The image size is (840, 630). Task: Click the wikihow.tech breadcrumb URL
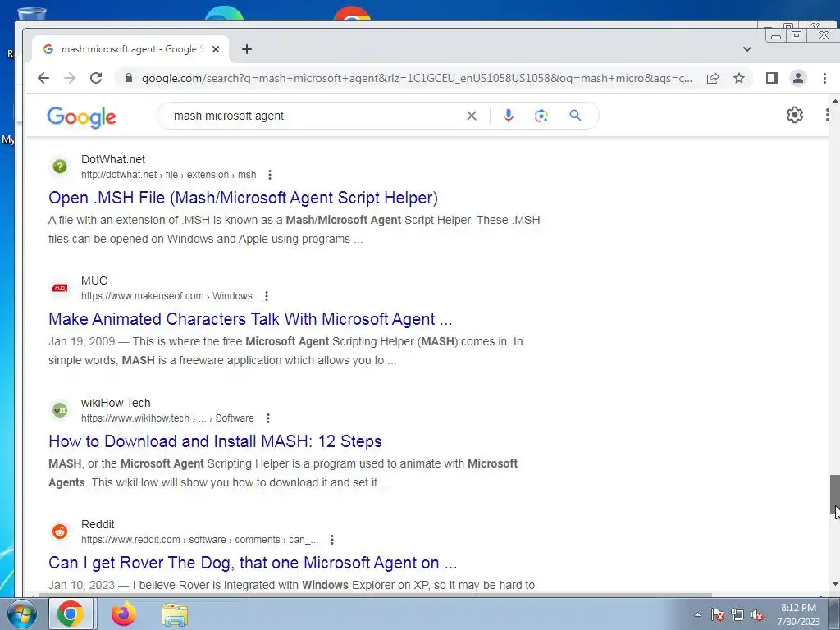pyautogui.click(x=167, y=418)
